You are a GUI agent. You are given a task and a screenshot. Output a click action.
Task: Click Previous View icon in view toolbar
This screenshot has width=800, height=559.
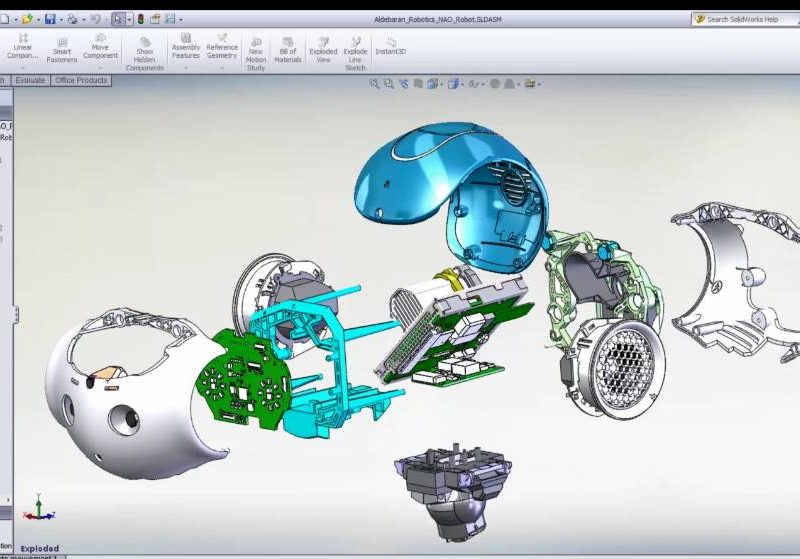tap(404, 84)
